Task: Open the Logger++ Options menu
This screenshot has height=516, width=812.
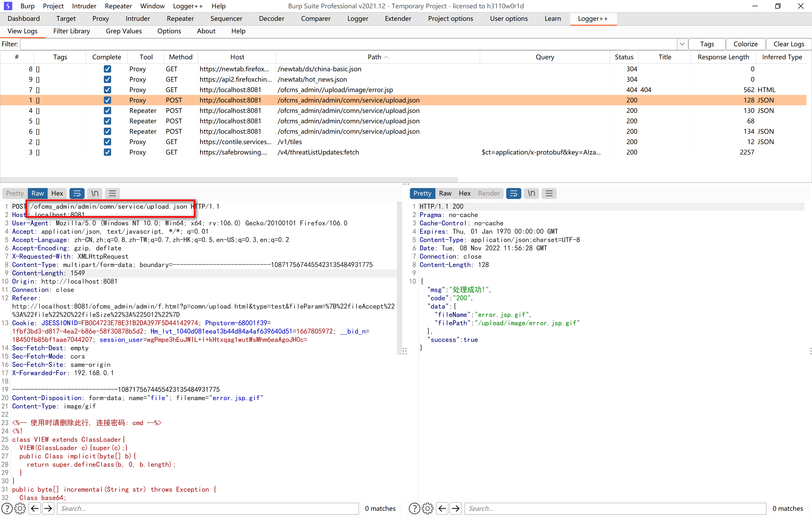Action: point(169,31)
